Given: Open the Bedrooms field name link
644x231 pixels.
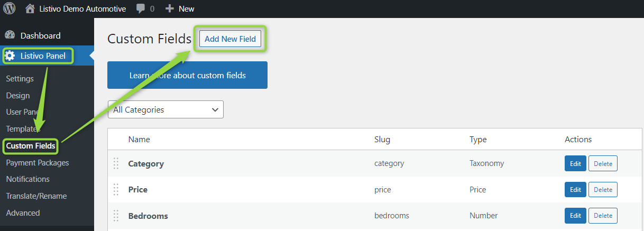Looking at the screenshot, I should click(148, 216).
